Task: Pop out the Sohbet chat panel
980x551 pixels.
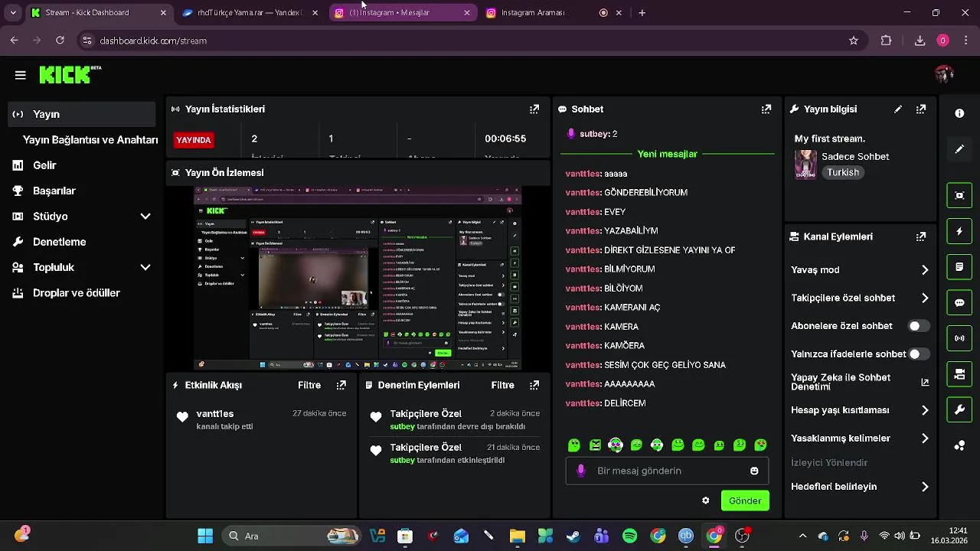Action: click(766, 109)
